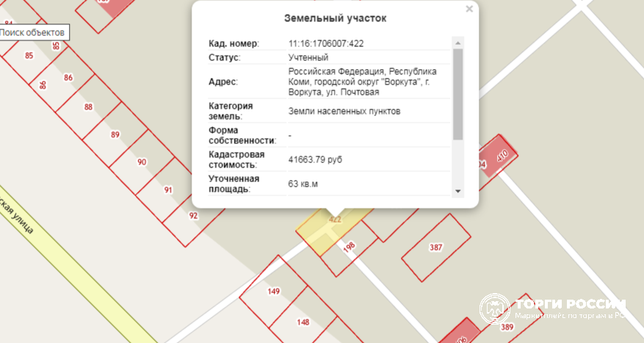Screen dimensions: 644x343
Task: Click the popup vertical scrollbar thumb
Action: coord(457,93)
